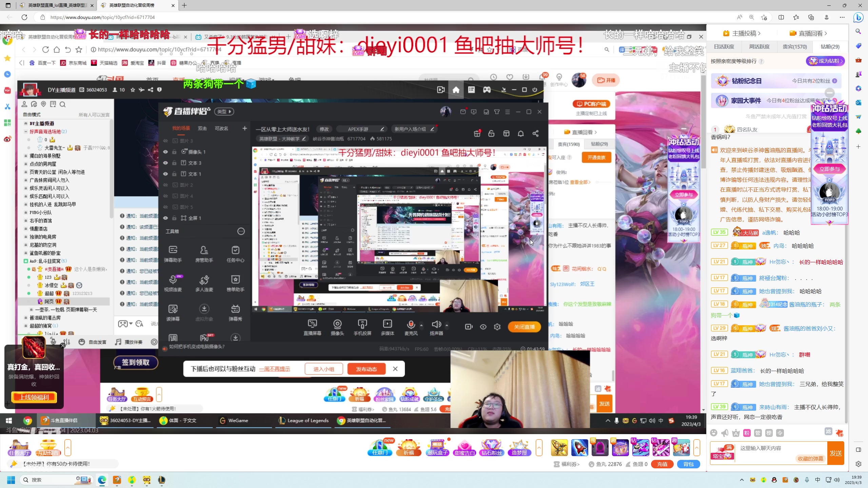The height and width of the screenshot is (488, 868).
Task: Expand activity bar arrow beside 造梦屋
Action: coord(539,448)
